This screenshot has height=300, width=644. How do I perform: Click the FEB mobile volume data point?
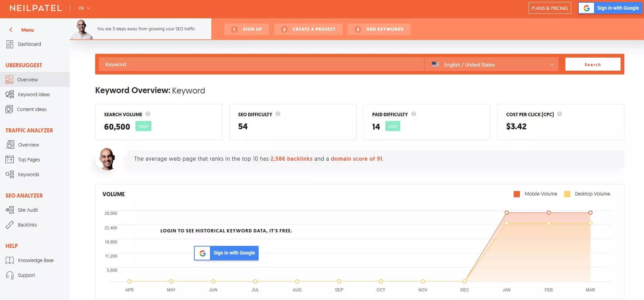pos(549,213)
